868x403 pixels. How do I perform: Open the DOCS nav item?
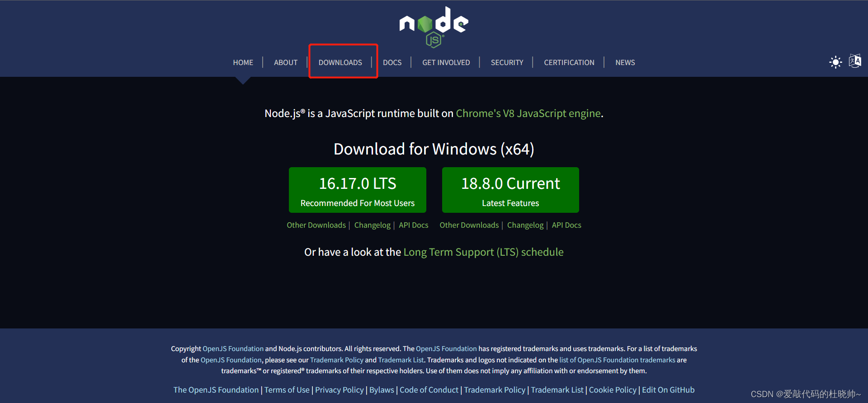click(392, 62)
